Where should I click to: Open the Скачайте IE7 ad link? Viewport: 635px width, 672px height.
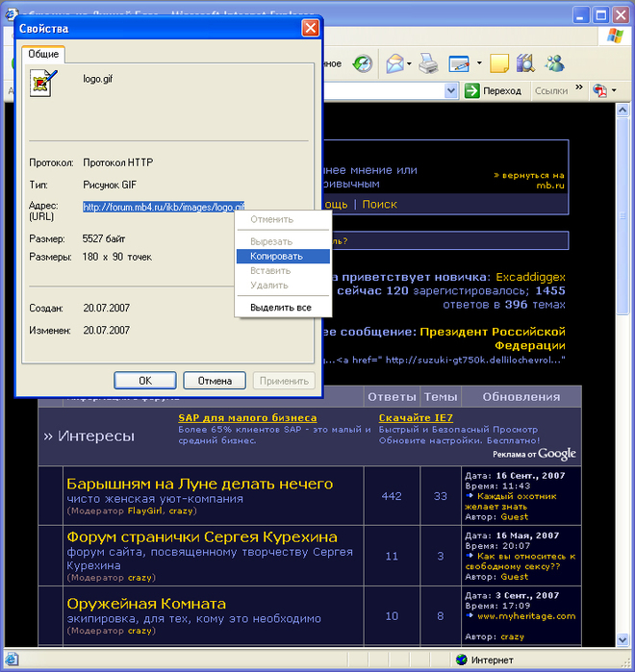(x=416, y=418)
